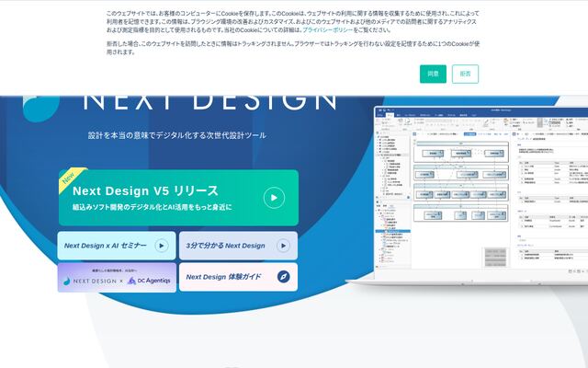This screenshot has height=368, width=588.
Task: Open the Next Design V5 リリース banner
Action: click(178, 198)
